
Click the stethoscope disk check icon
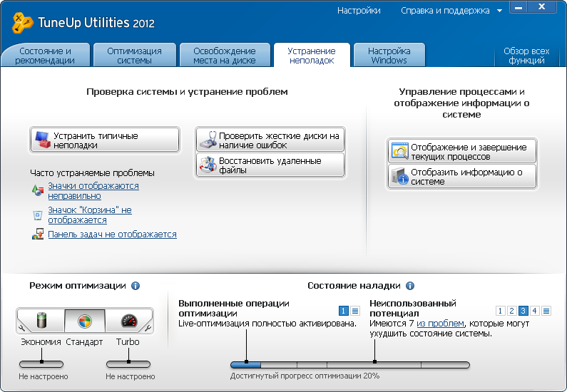(208, 140)
